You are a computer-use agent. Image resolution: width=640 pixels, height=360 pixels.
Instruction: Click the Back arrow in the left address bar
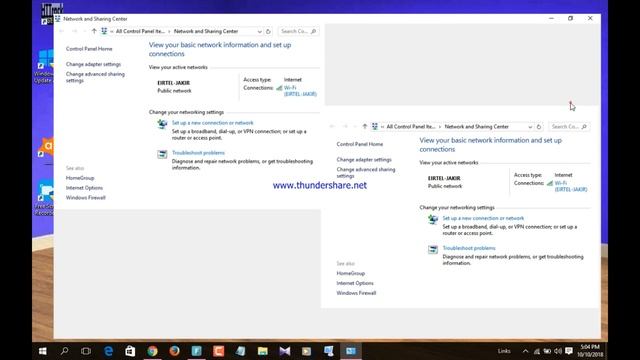coord(62,31)
